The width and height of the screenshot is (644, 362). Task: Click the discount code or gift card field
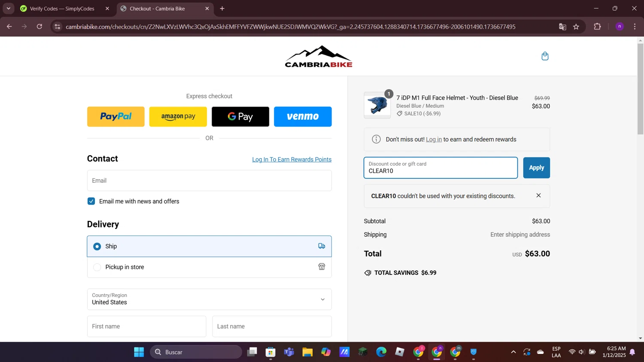point(440,168)
